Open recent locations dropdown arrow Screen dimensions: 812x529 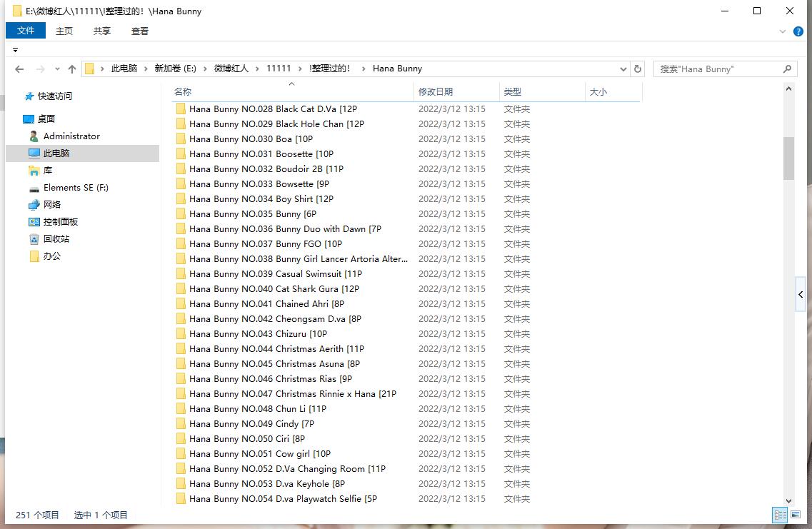click(57, 69)
